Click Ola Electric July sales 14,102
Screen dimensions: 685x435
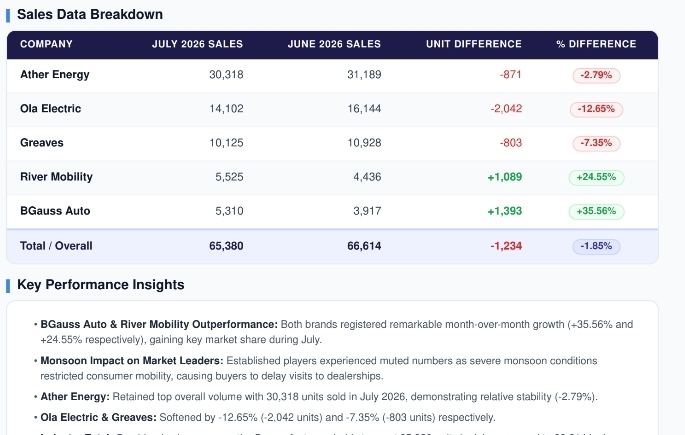coord(226,109)
